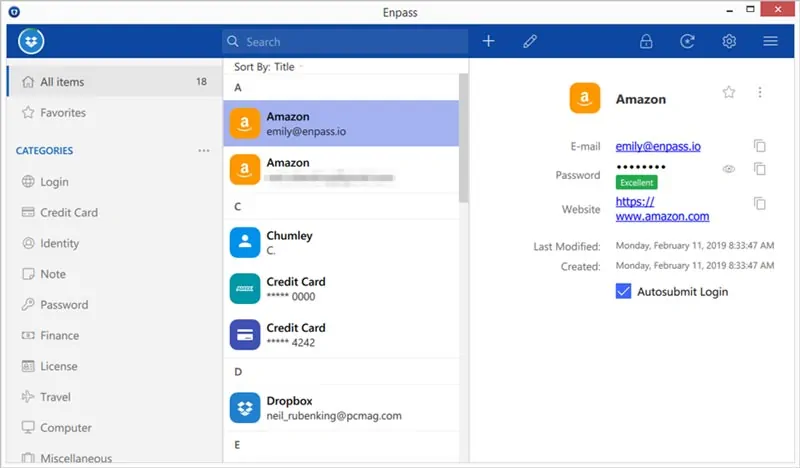Open settings with the gear icon
Image resolution: width=800 pixels, height=468 pixels.
coord(729,41)
